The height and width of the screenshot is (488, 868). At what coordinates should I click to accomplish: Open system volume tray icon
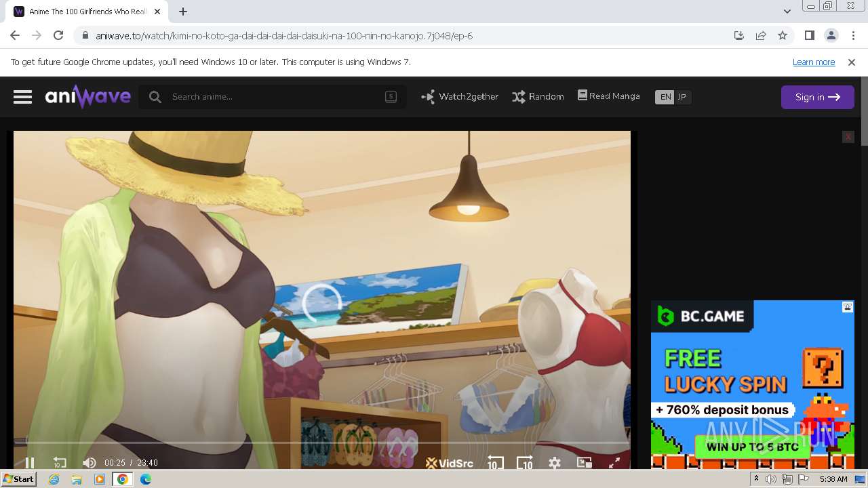pos(771,479)
